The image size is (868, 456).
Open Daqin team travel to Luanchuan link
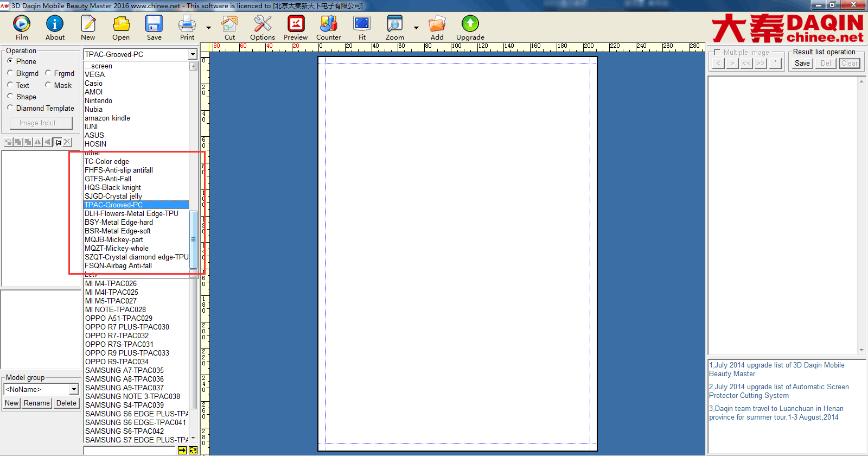click(776, 413)
